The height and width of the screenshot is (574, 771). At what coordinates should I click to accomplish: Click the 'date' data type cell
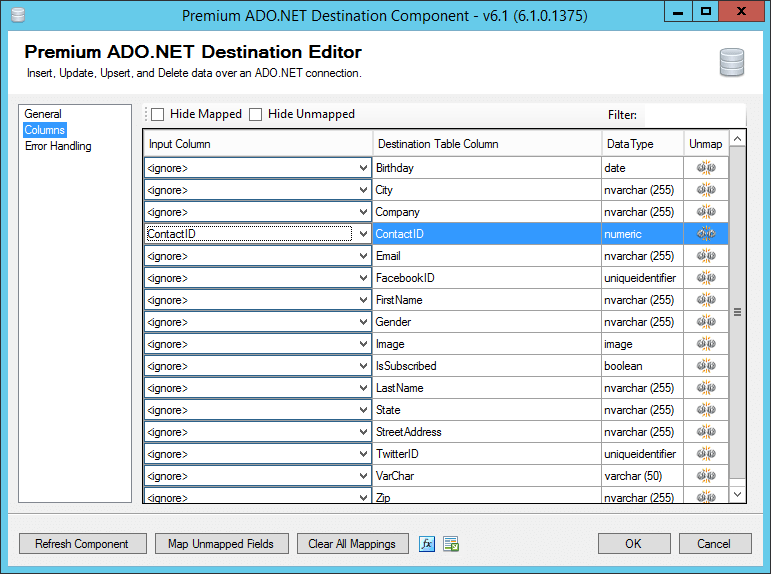pyautogui.click(x=642, y=168)
